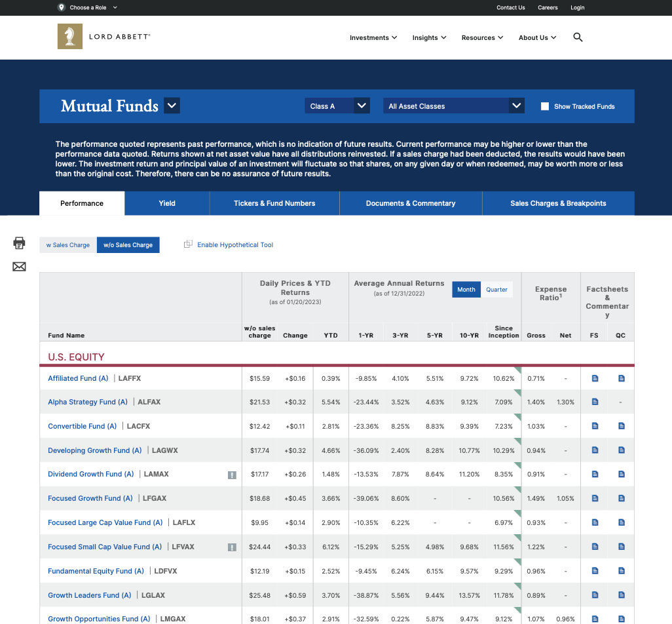Open the About Us menu
This screenshot has height=624, width=672.
(x=538, y=38)
